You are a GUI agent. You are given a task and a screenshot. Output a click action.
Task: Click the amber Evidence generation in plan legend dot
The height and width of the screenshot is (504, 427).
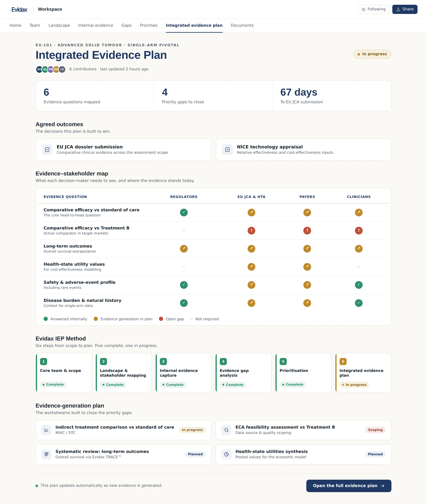point(96,319)
